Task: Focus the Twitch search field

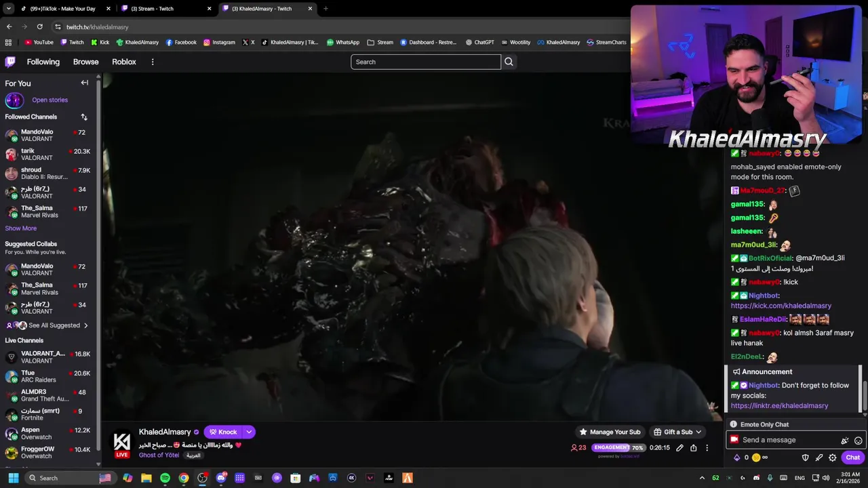Action: (x=426, y=62)
